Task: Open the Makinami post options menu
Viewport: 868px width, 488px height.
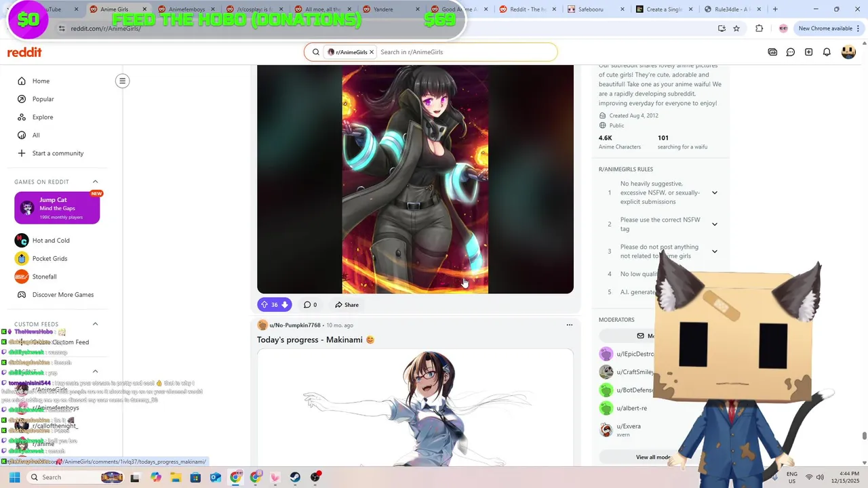Action: pyautogui.click(x=570, y=325)
